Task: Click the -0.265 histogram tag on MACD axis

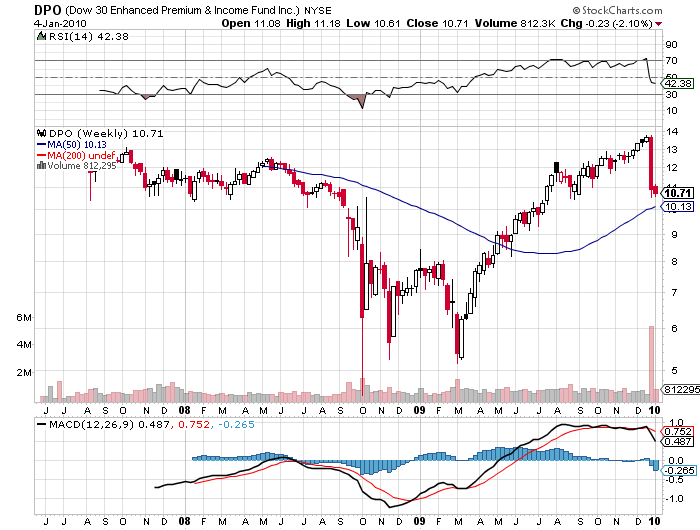Action: coord(679,471)
